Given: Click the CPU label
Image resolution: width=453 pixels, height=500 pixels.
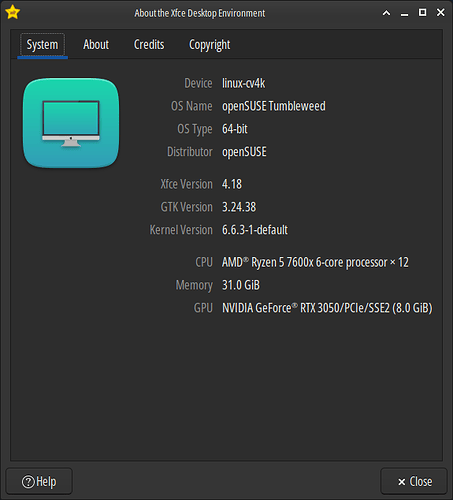Looking at the screenshot, I should 204,262.
